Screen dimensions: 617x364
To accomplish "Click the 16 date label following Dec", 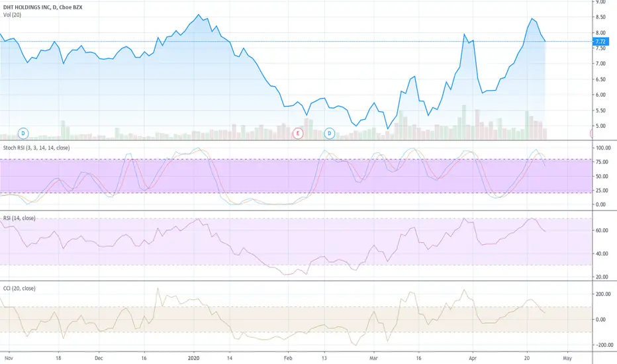I will [x=144, y=358].
